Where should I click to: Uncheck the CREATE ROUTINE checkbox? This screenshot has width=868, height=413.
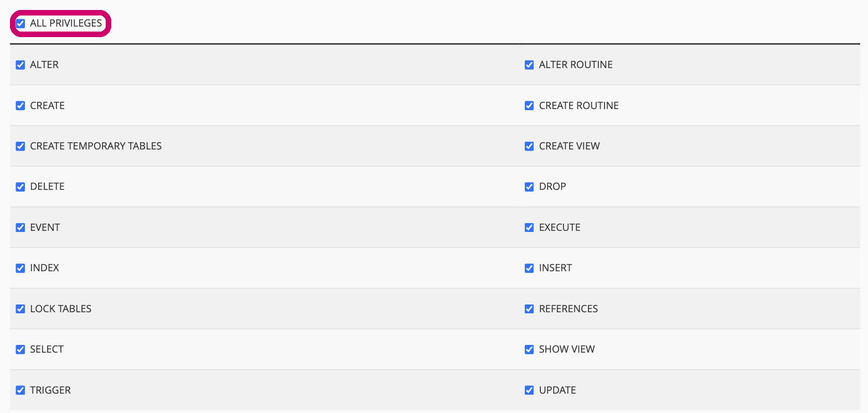point(529,106)
